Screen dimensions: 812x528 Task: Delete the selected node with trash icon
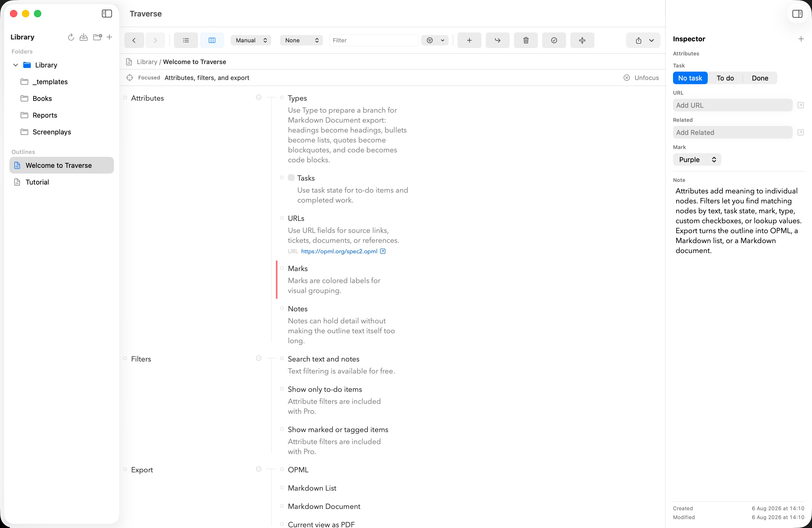tap(526, 40)
